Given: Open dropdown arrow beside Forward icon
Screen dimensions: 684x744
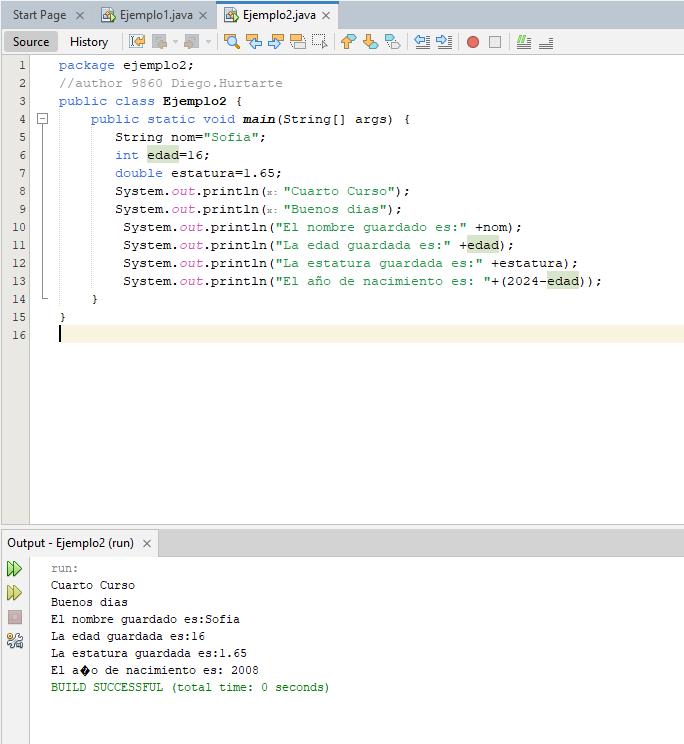Looking at the screenshot, I should [x=208, y=42].
